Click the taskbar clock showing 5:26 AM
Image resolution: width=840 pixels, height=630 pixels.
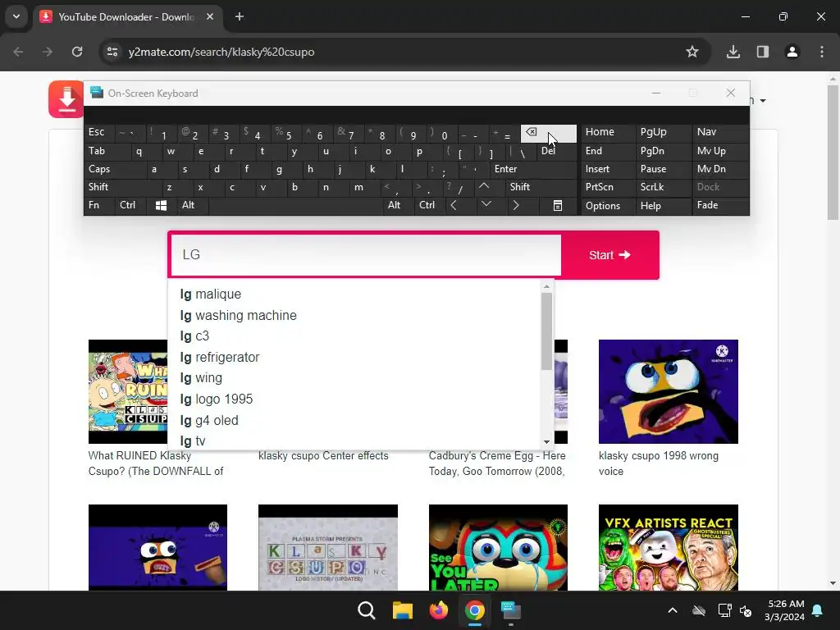(785, 610)
